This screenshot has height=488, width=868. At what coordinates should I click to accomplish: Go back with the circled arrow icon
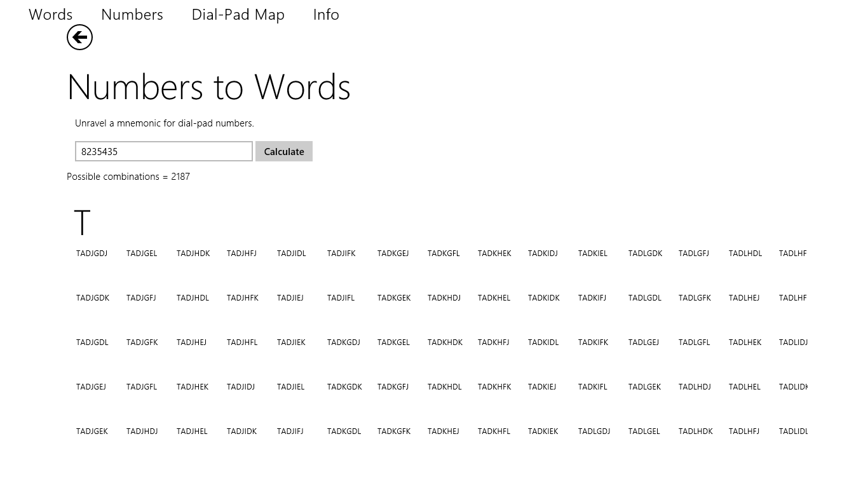(x=79, y=37)
